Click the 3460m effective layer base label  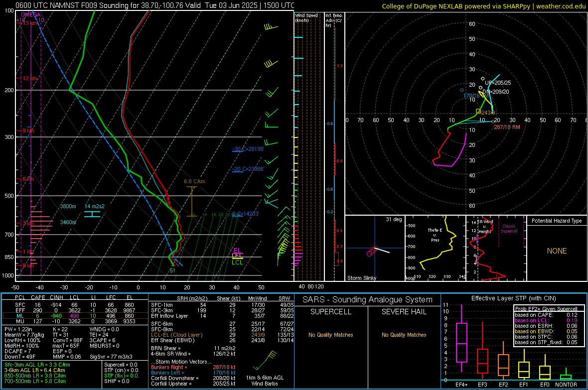68,222
